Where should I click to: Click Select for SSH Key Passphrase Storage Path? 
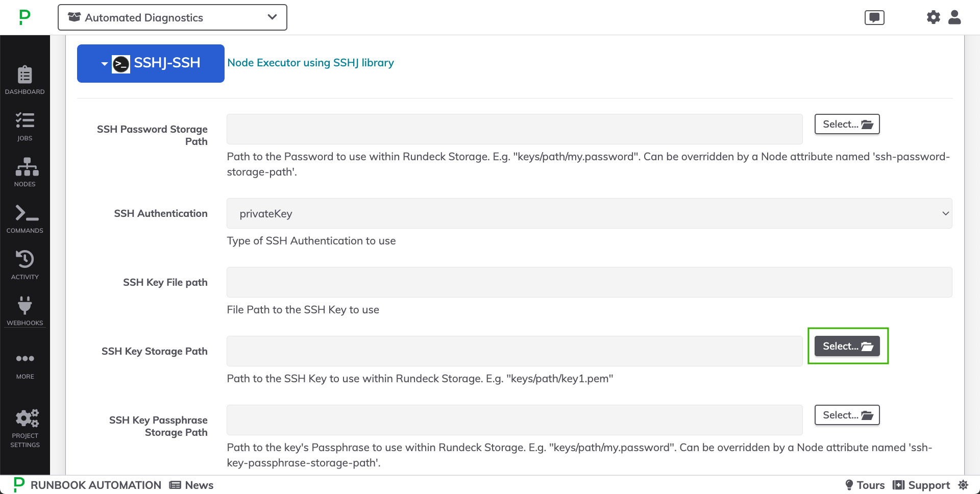pos(847,415)
